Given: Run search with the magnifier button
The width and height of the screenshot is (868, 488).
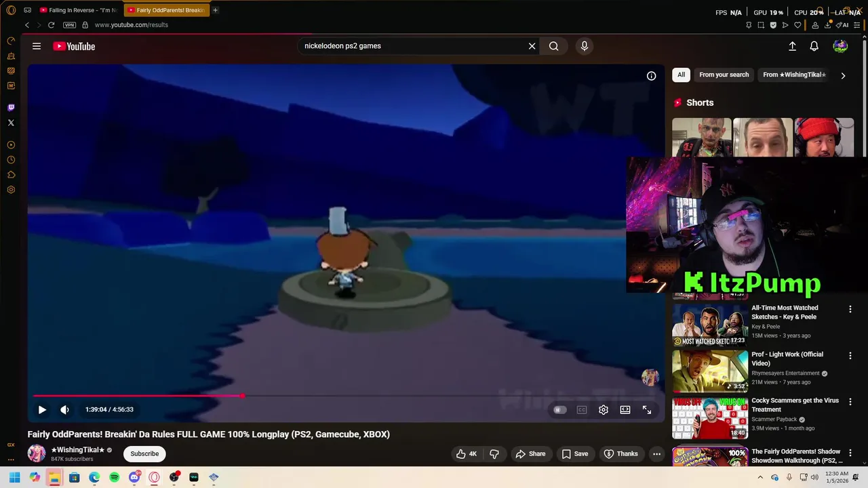Looking at the screenshot, I should pos(554,46).
